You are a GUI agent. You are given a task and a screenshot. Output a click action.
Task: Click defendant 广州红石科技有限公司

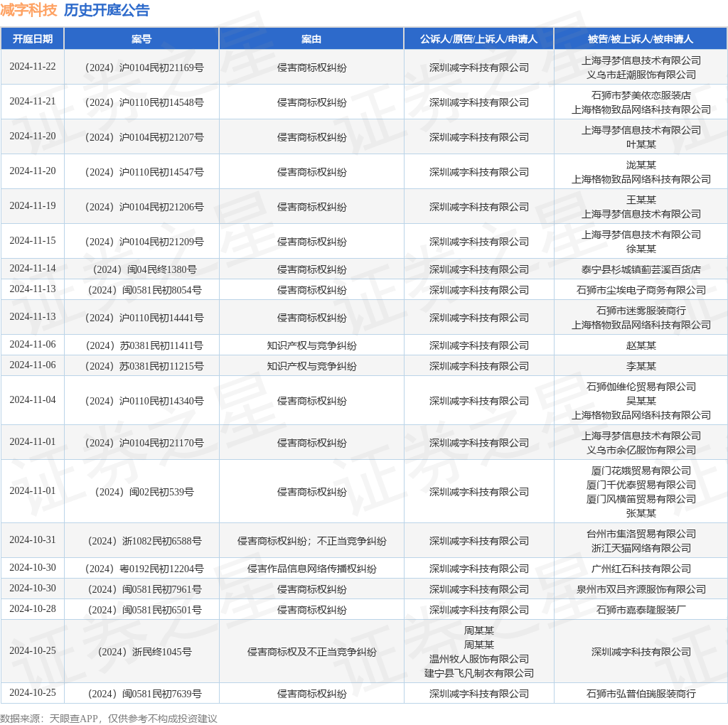641,569
